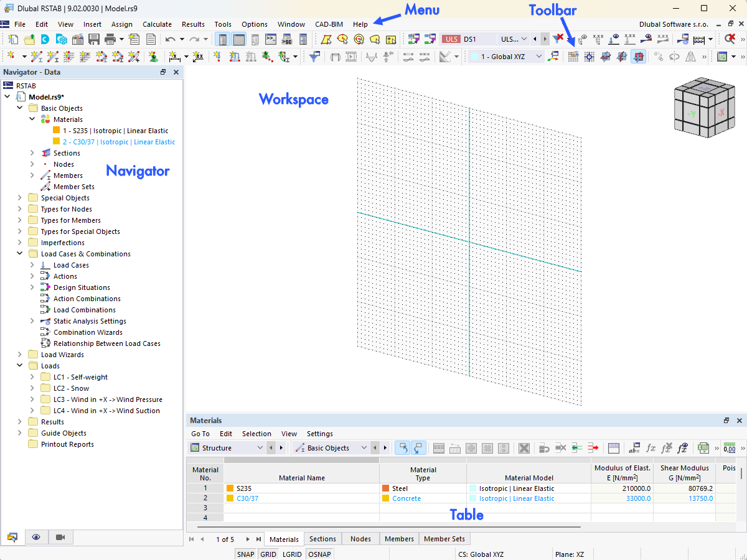Click Go To in the Materials table menu

coord(200,433)
